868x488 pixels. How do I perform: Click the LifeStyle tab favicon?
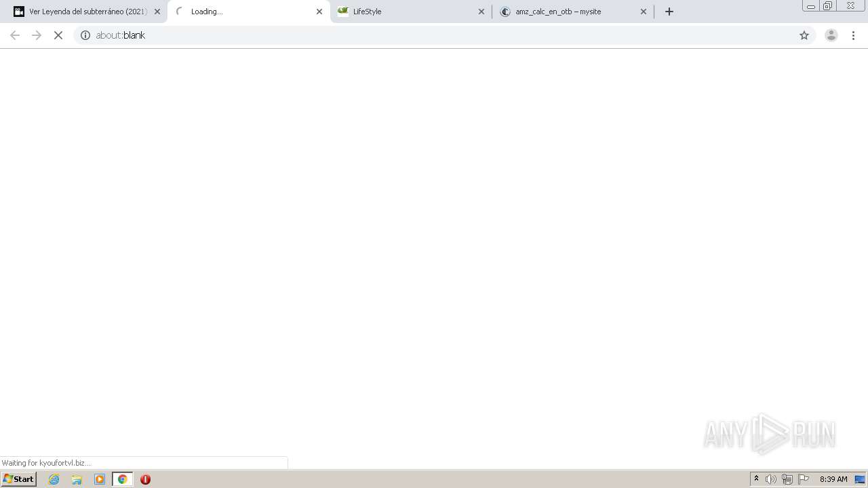[343, 12]
